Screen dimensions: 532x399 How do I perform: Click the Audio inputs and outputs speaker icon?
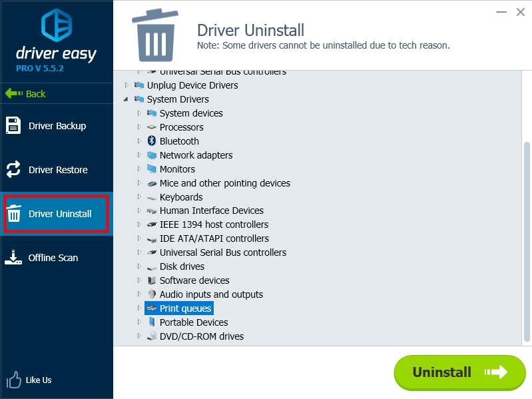tap(152, 294)
